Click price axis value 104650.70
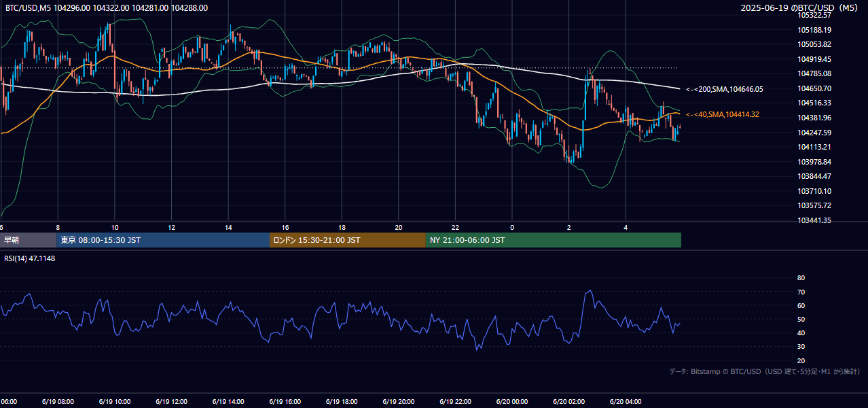Image resolution: width=868 pixels, height=408 pixels. 814,88
